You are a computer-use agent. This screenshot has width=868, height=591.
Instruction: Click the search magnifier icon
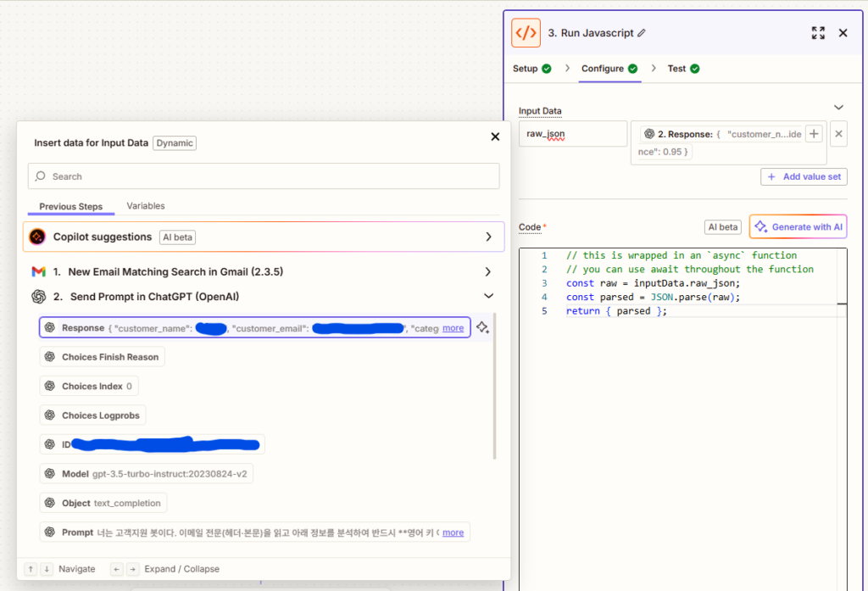[x=41, y=176]
